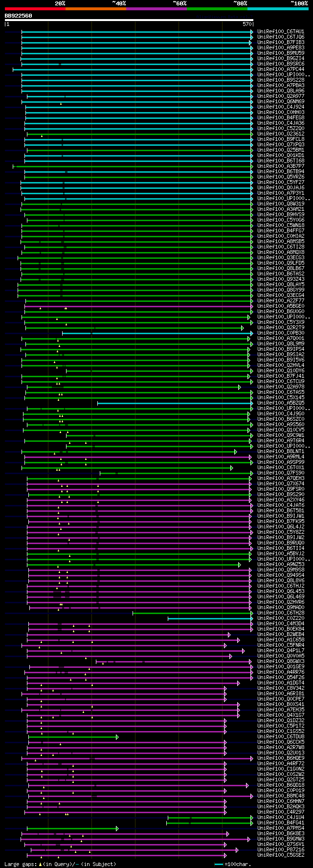This screenshot has height=868, width=313.
Task: Click the scale end label 570
Action: tap(247, 24)
